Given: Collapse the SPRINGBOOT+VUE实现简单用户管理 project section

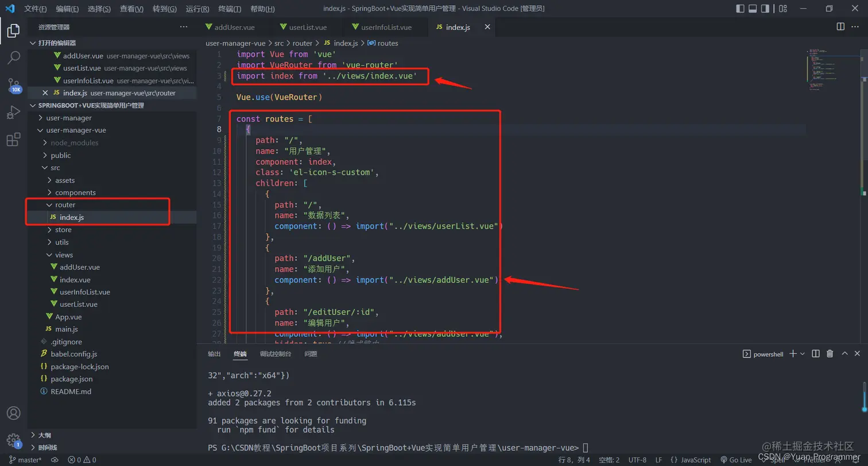Looking at the screenshot, I should click(x=112, y=105).
